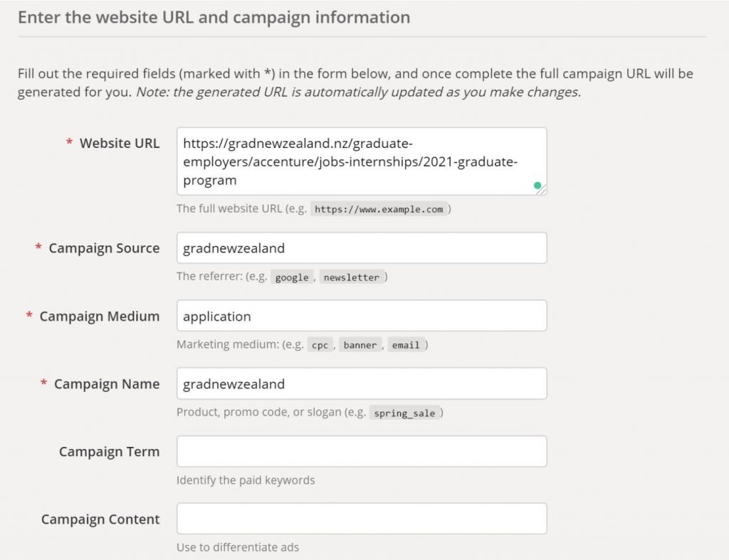
Task: Click the Campaign Source label
Action: (x=104, y=248)
